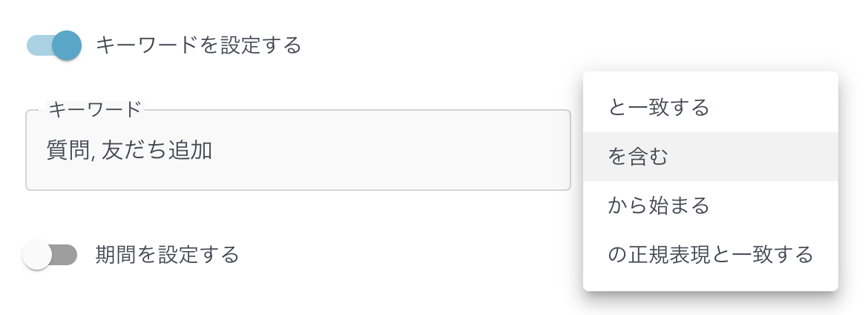Focus the キーワード text input field
The height and width of the screenshot is (315, 868).
click(297, 151)
